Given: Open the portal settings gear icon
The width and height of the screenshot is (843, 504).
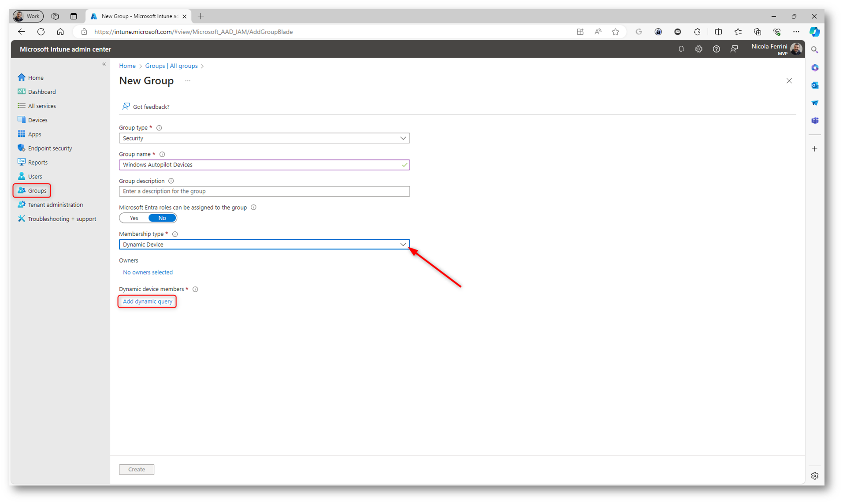Looking at the screenshot, I should [x=698, y=49].
